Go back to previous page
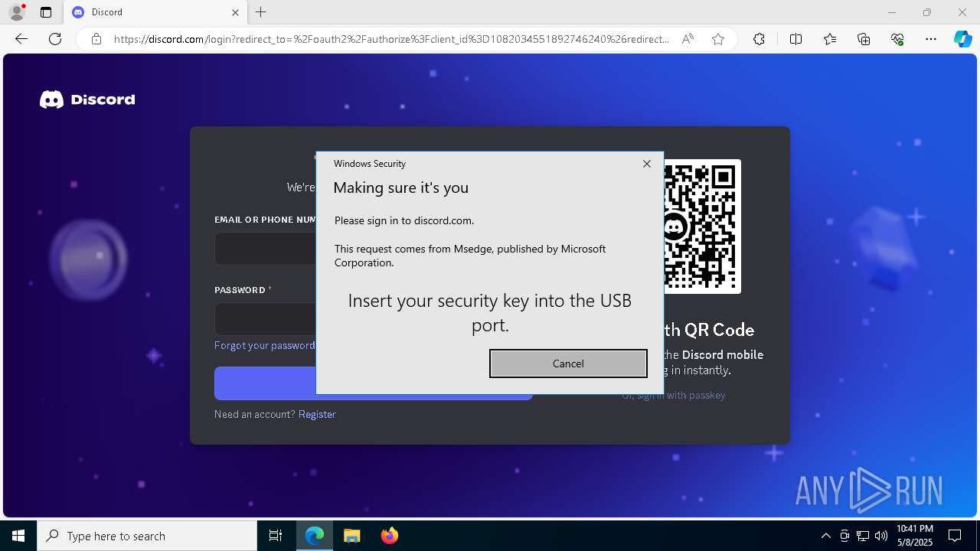Viewport: 980px width, 551px height. [21, 39]
